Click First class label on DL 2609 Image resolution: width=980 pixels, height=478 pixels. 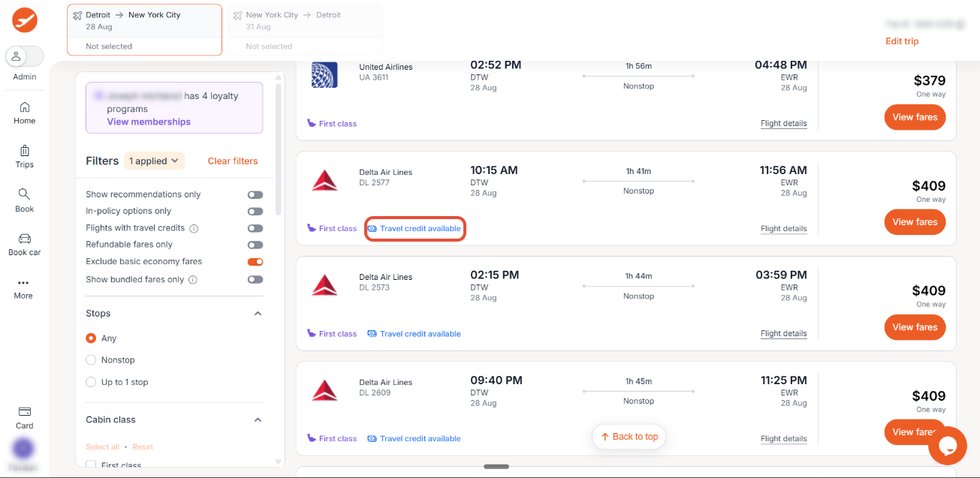[x=338, y=439]
